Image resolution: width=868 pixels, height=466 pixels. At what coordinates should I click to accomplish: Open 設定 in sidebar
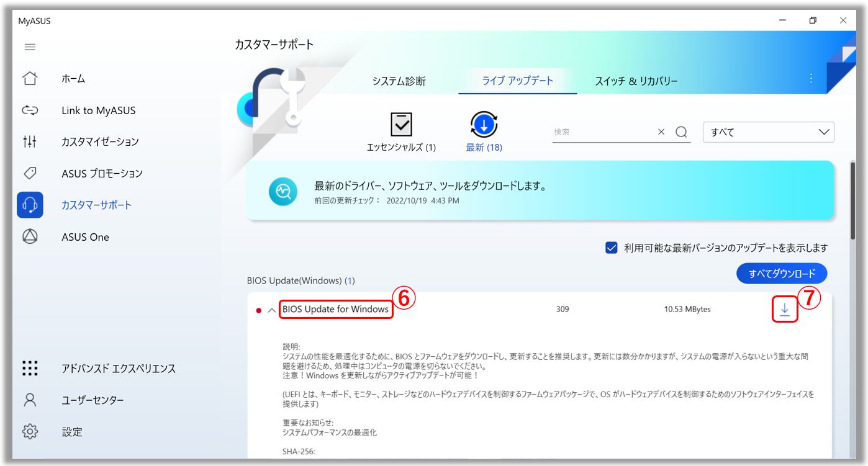coord(72,432)
